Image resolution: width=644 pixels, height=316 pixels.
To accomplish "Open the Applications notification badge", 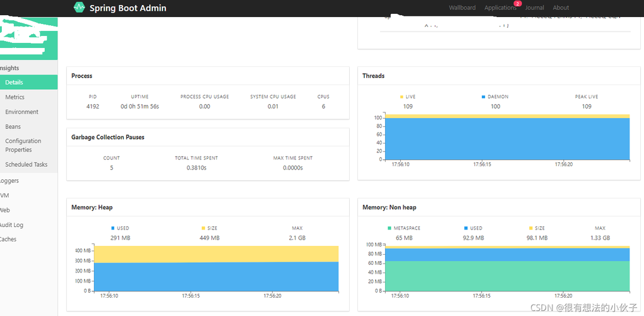I will 518,4.
